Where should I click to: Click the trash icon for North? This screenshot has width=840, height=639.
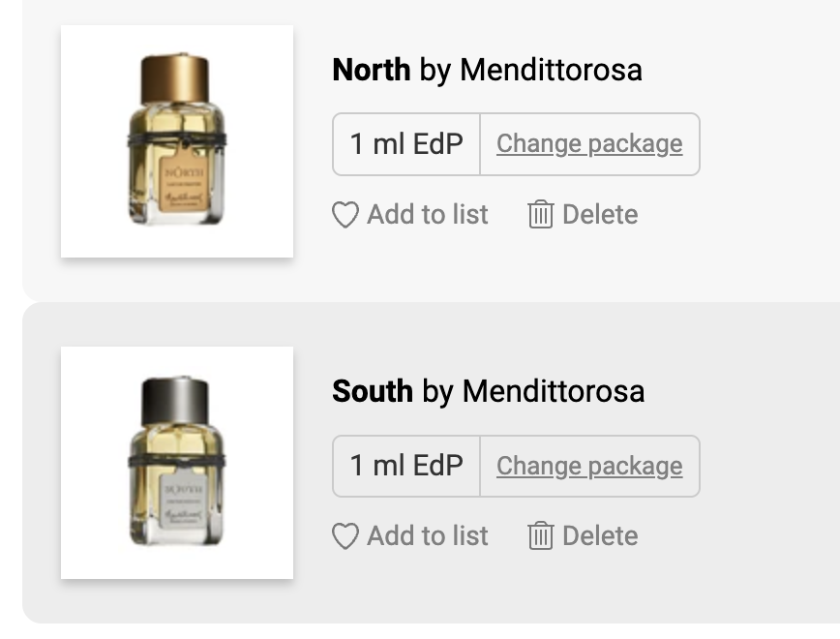click(540, 215)
